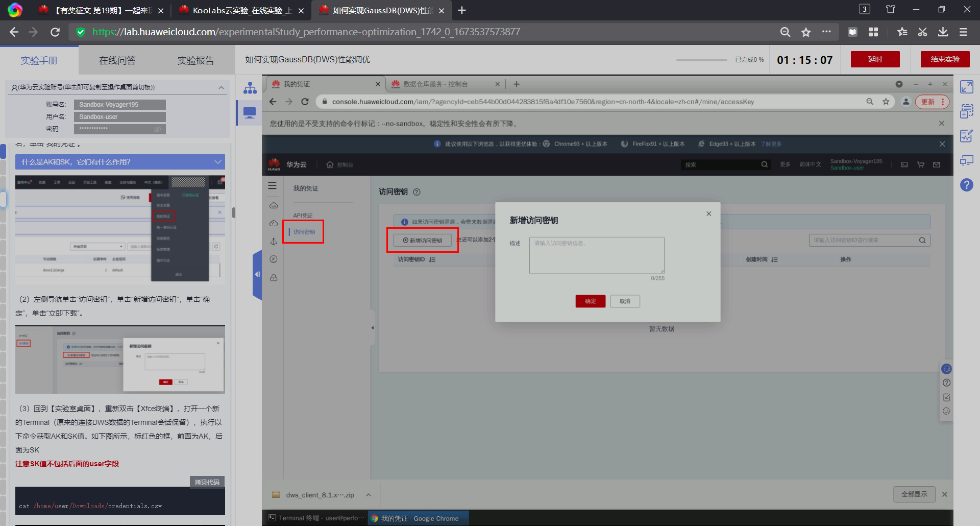Click the 结束实验 button
The height and width of the screenshot is (526, 980).
click(945, 59)
